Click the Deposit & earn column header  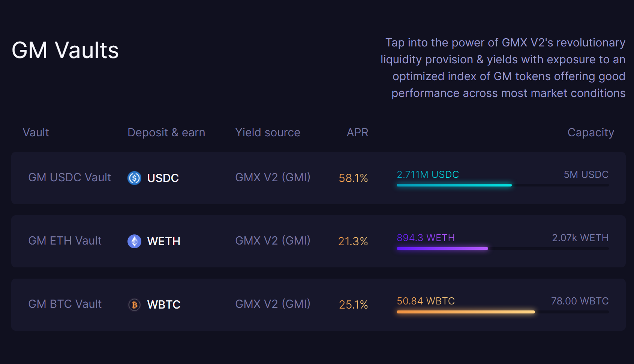pos(166,133)
